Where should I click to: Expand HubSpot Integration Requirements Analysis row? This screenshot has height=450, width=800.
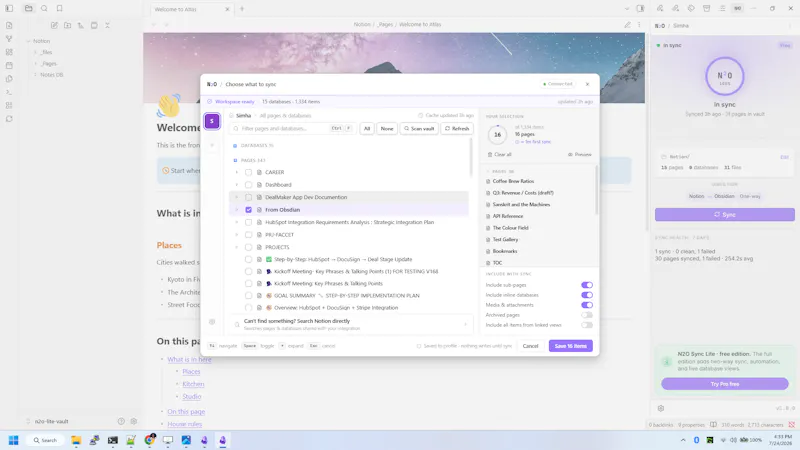click(x=237, y=222)
